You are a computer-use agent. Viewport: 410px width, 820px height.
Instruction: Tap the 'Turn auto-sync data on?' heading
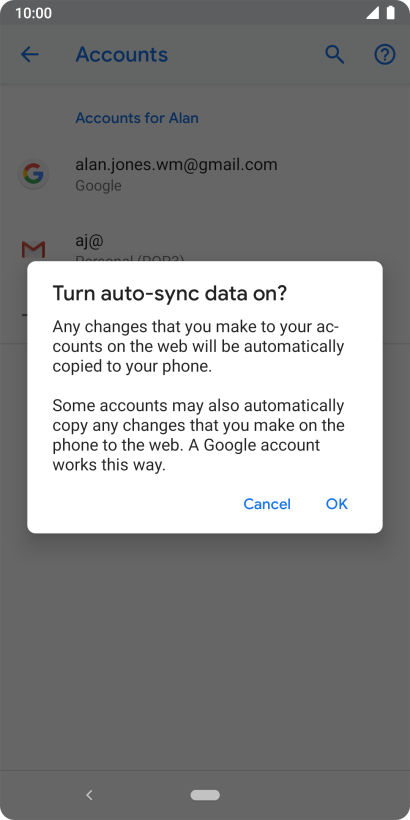(x=169, y=293)
